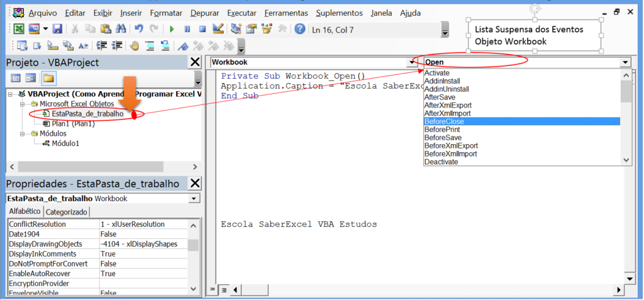Image resolution: width=644 pixels, height=300 pixels.
Task: Select Módulo1 in the project tree
Action: pos(65,143)
